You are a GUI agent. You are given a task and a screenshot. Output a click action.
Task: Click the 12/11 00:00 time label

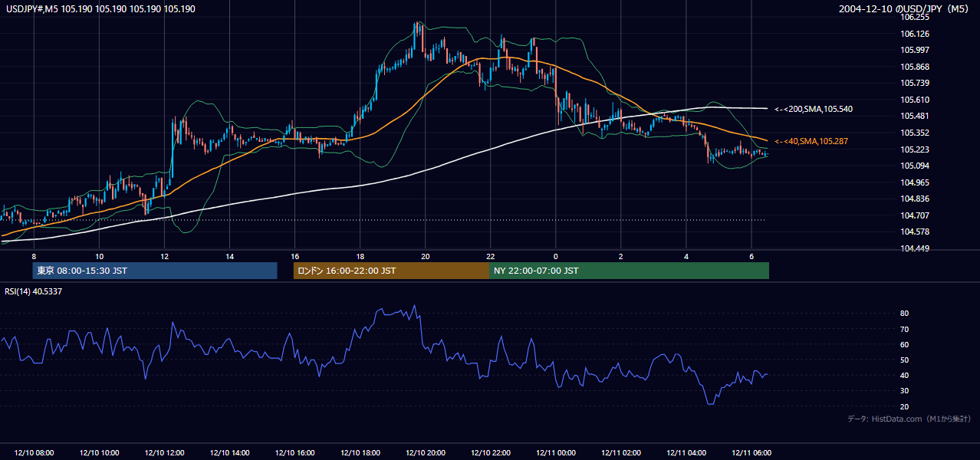(555, 452)
